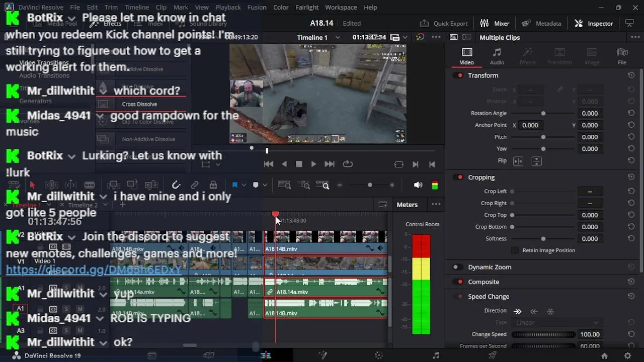The width and height of the screenshot is (644, 362).
Task: Click the Detail Zoom icon
Action: pos(303,185)
